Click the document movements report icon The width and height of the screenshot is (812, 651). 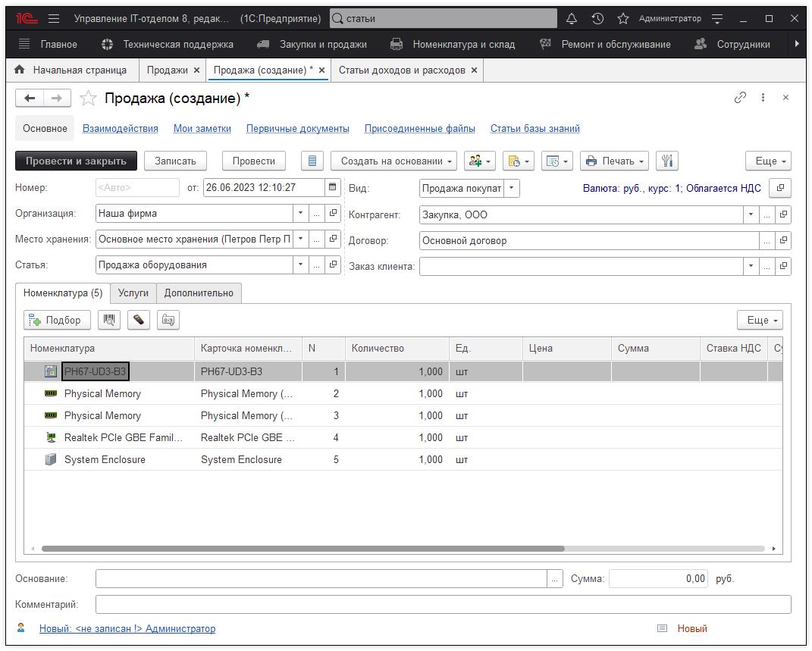tap(312, 161)
